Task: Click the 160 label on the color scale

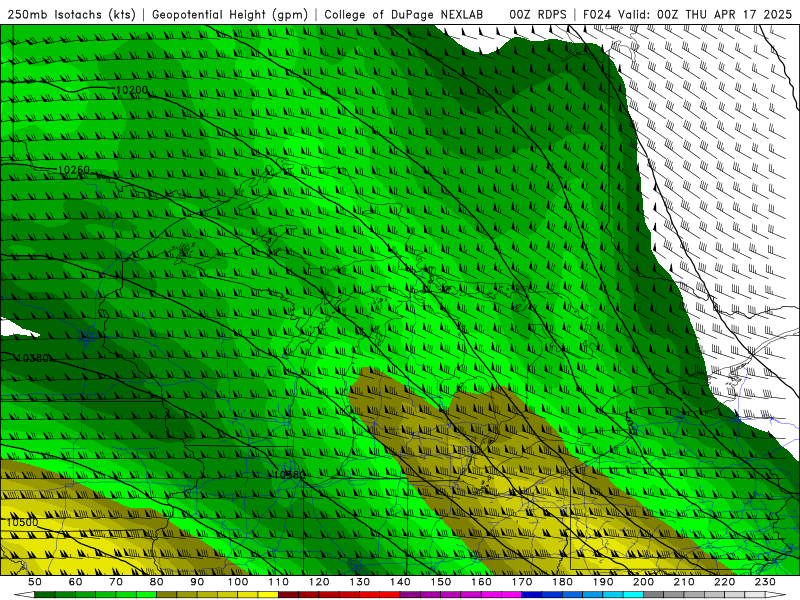Action: [481, 582]
